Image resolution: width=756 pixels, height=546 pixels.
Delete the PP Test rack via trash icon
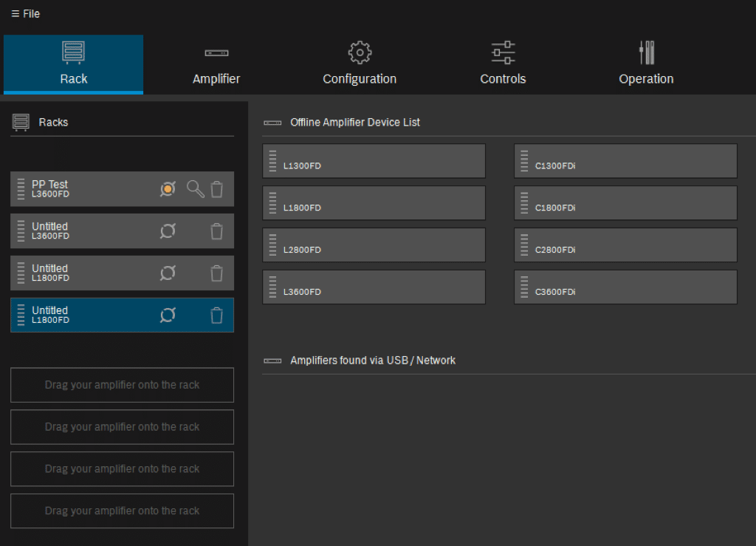(216, 189)
